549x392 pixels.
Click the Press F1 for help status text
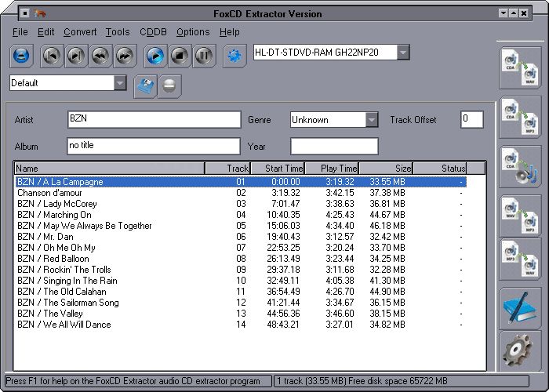click(133, 381)
